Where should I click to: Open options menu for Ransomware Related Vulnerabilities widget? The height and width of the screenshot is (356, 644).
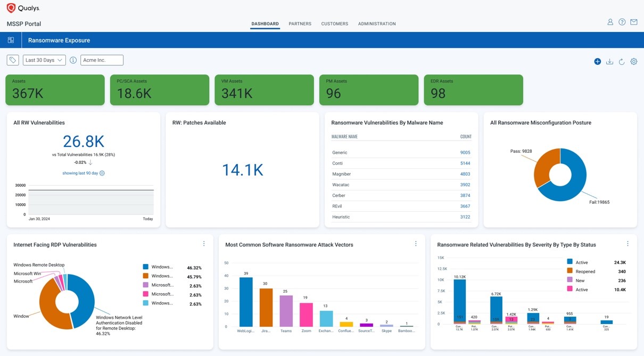click(x=628, y=244)
